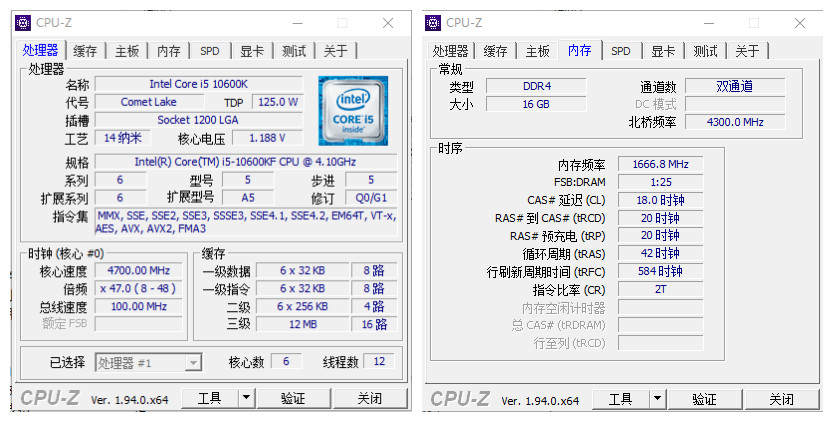The image size is (833, 422).
Task: Click 验证 button in the left window
Action: [x=293, y=398]
